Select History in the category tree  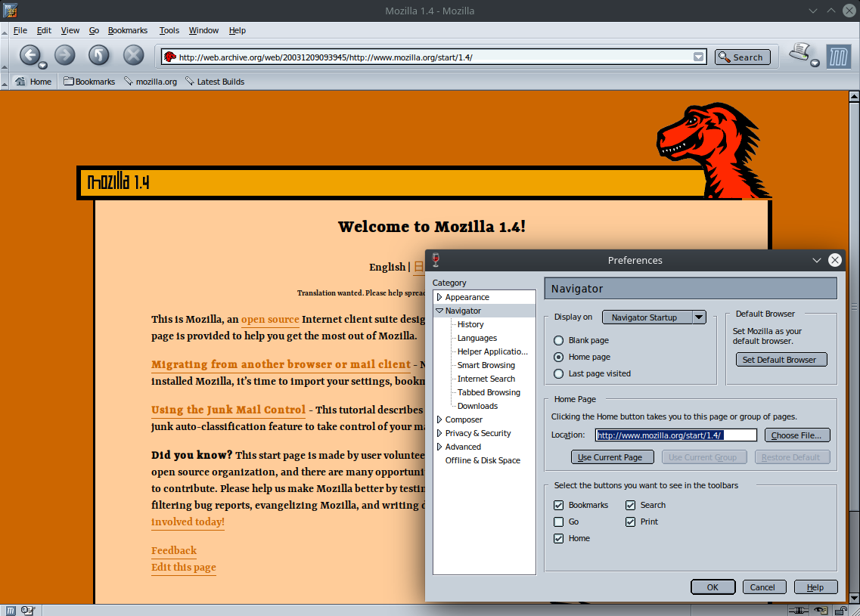point(470,324)
